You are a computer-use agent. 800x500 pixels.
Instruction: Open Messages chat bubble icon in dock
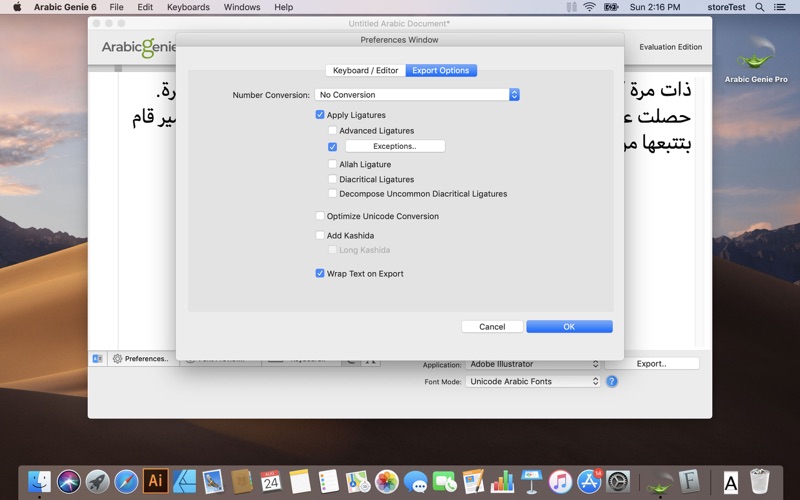point(415,481)
